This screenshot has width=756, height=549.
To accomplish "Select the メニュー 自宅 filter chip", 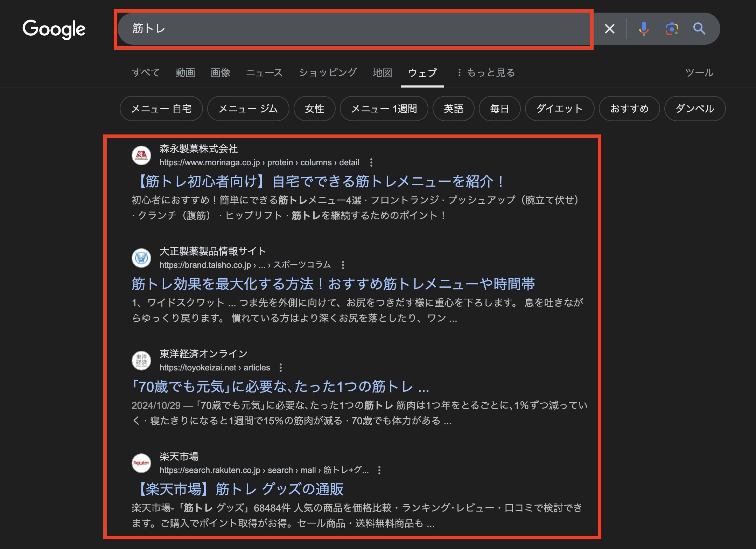I will click(x=161, y=109).
